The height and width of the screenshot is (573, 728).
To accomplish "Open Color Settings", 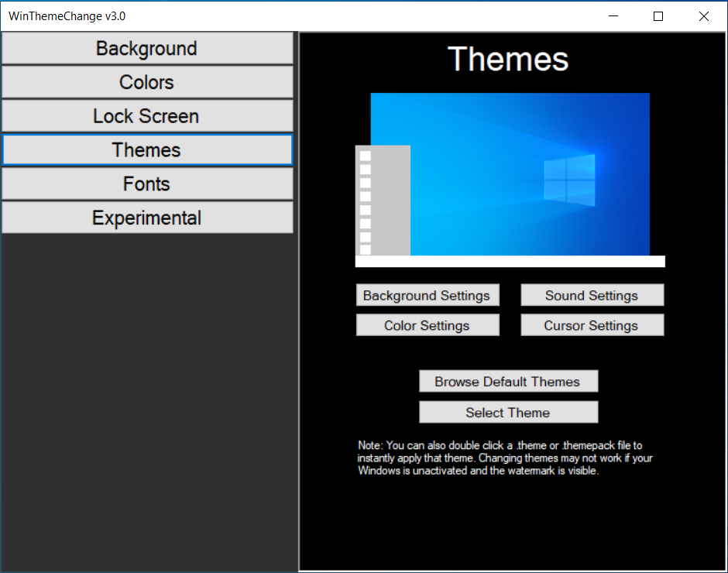I will point(428,325).
